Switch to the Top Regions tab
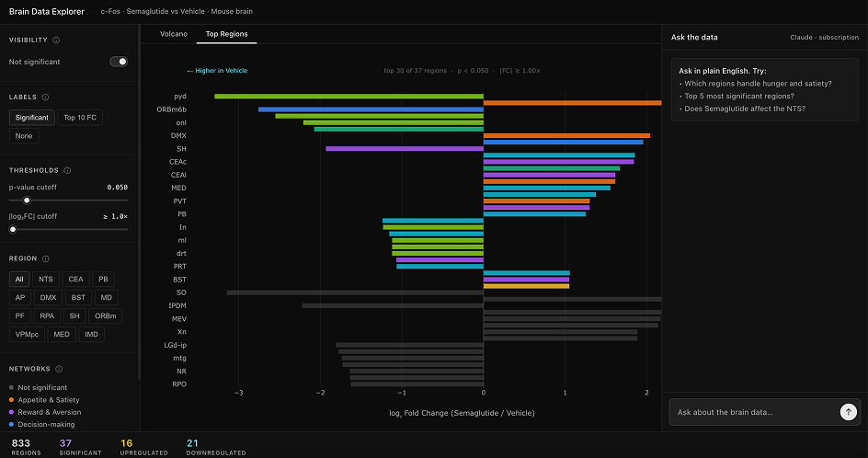The height and width of the screenshot is (458, 868). pyautogui.click(x=227, y=34)
